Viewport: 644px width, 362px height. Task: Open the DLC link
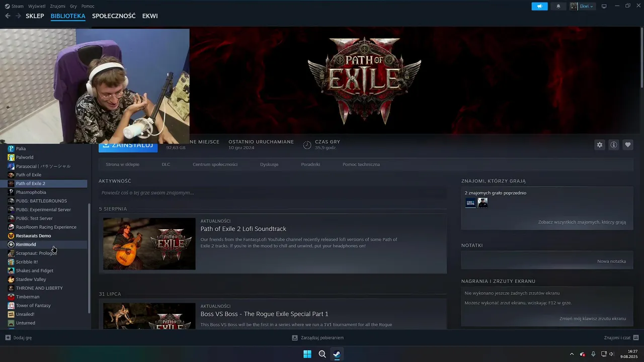(166, 164)
